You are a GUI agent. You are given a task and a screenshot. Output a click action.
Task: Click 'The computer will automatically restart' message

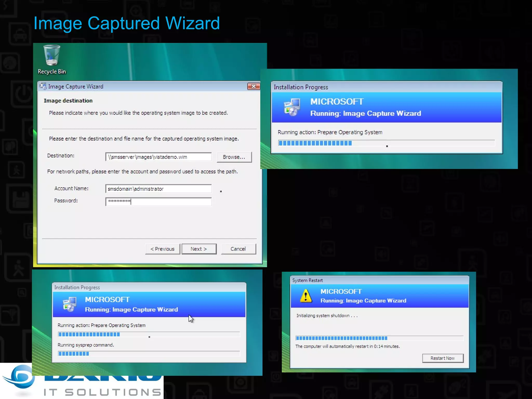[348, 346]
